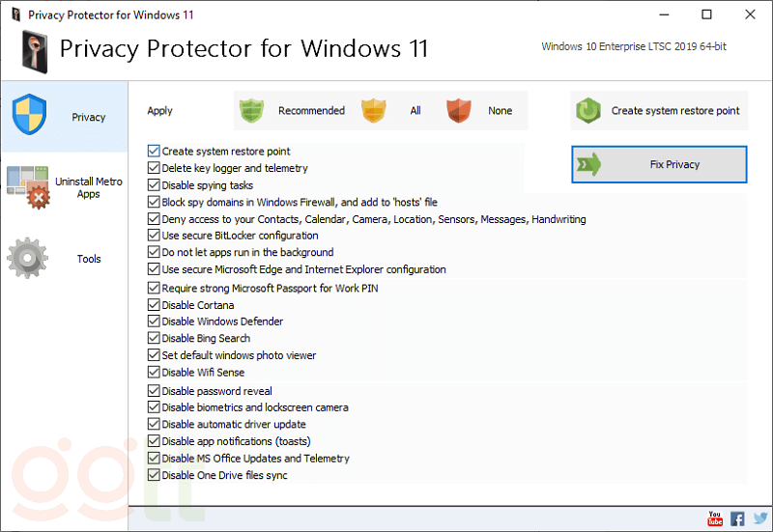
Task: Click the green Recommended shield icon
Action: point(251,111)
